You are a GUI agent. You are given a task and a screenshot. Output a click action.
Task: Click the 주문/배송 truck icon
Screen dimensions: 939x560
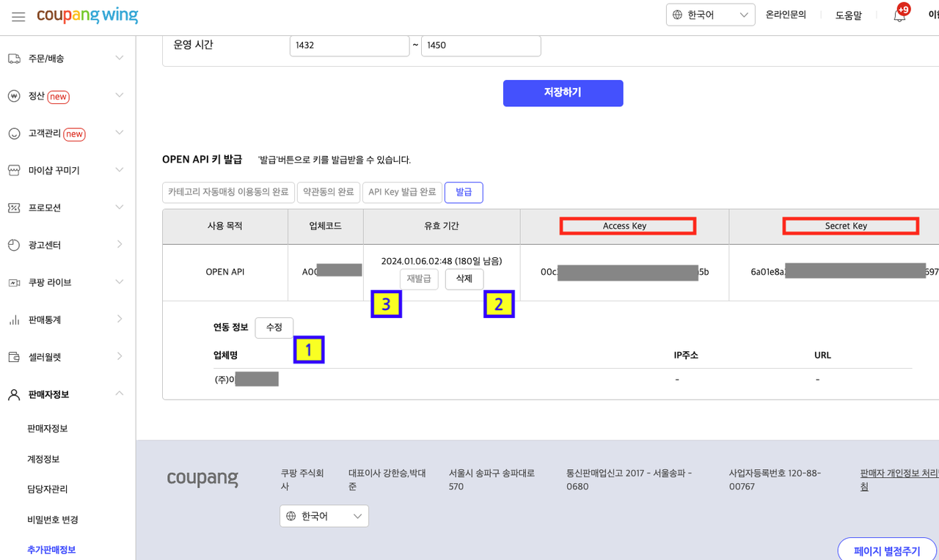click(x=14, y=59)
